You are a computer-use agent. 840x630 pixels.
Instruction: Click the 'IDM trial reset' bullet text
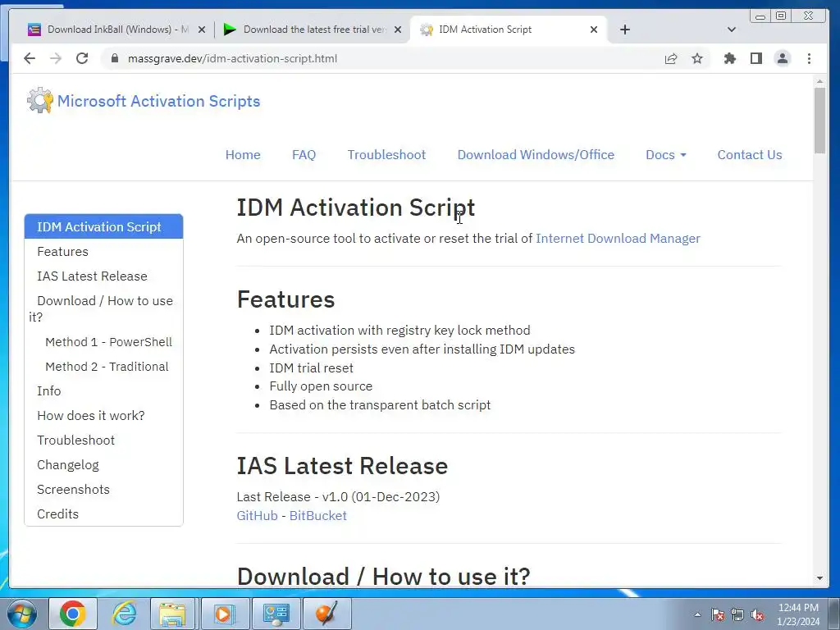tap(311, 368)
